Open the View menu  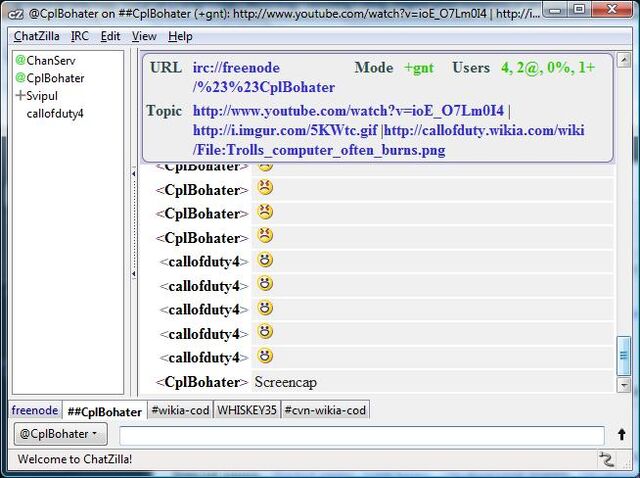144,36
